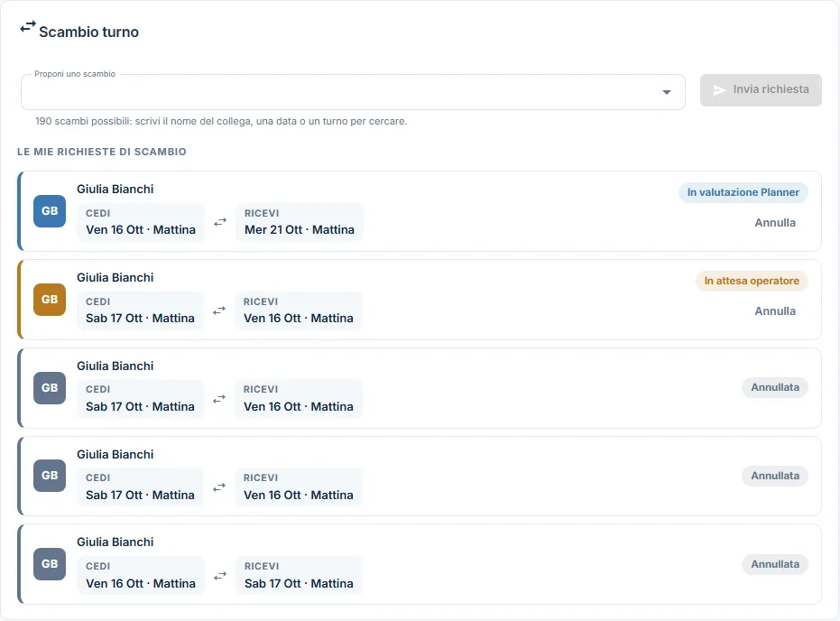Click into the Proponi uno scambio field

click(353, 92)
